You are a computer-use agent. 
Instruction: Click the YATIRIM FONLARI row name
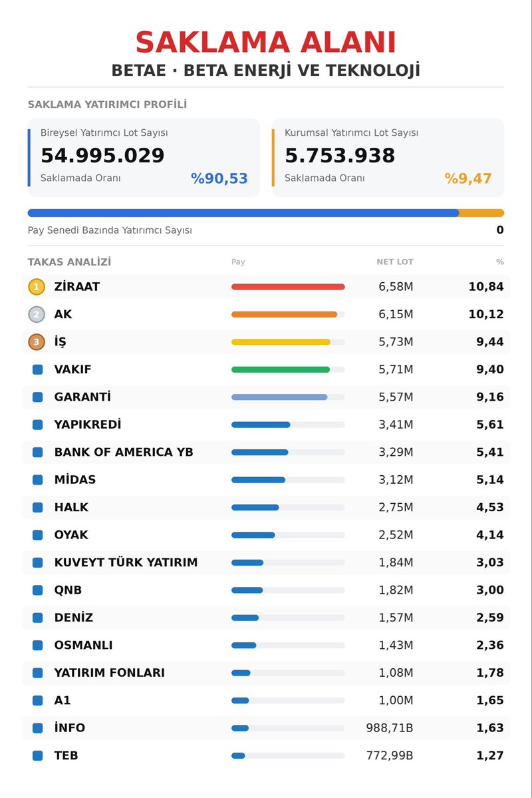[109, 673]
